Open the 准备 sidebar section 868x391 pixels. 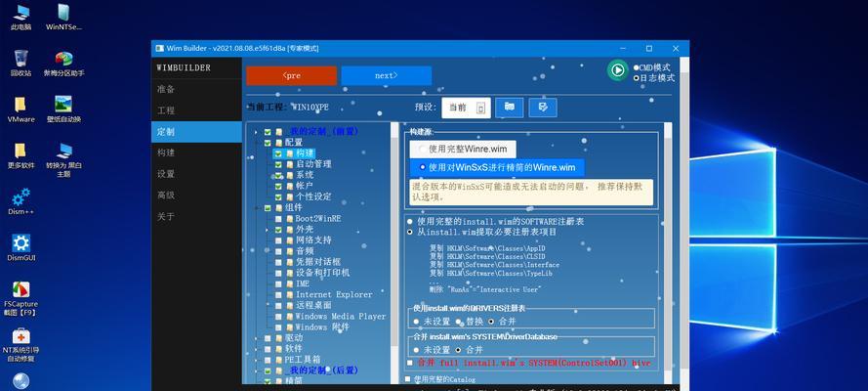coord(196,89)
